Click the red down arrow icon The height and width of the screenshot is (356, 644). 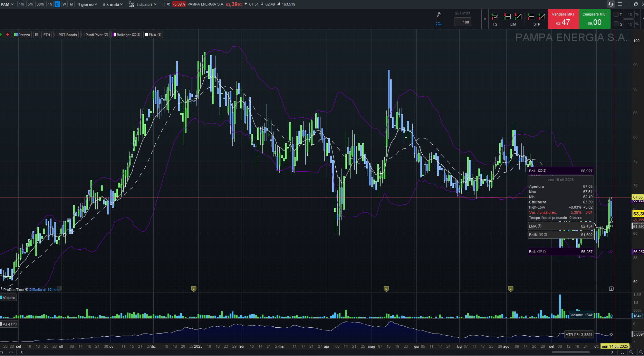tap(8, 35)
